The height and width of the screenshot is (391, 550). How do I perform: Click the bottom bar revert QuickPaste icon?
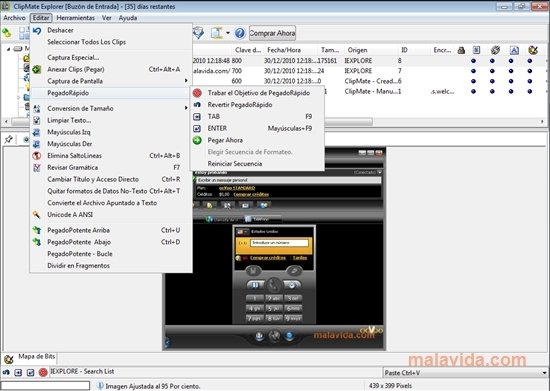click(6, 372)
